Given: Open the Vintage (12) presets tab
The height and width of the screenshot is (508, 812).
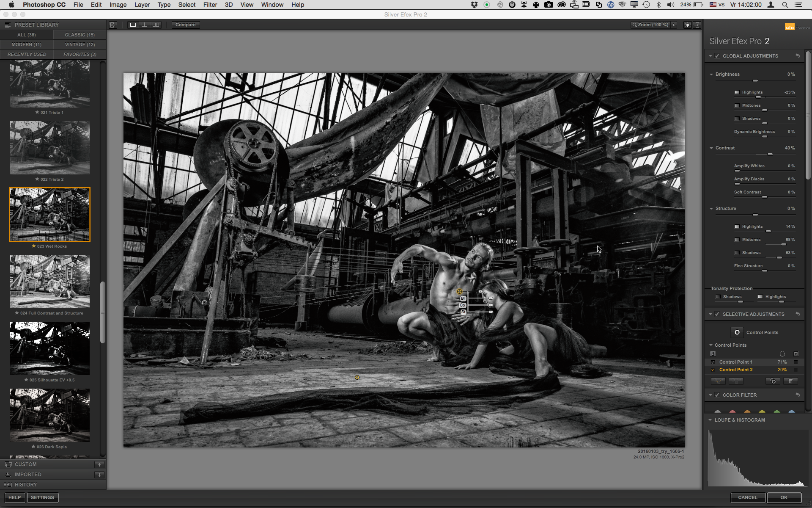Looking at the screenshot, I should click(x=80, y=44).
